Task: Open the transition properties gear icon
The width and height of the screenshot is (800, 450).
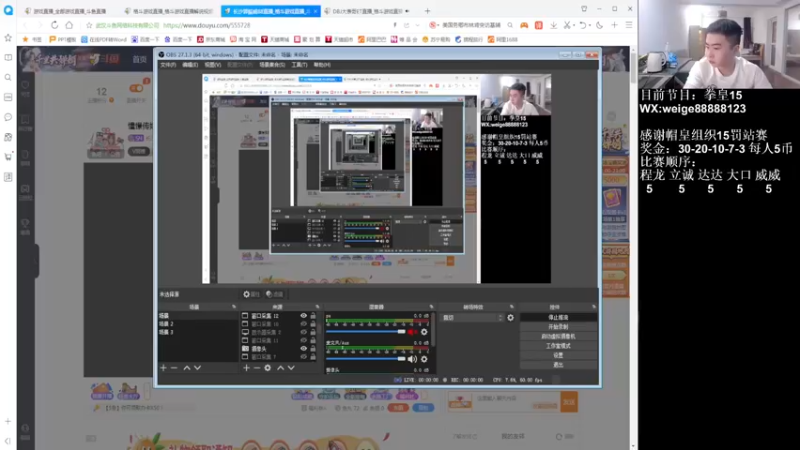Action: pos(510,318)
